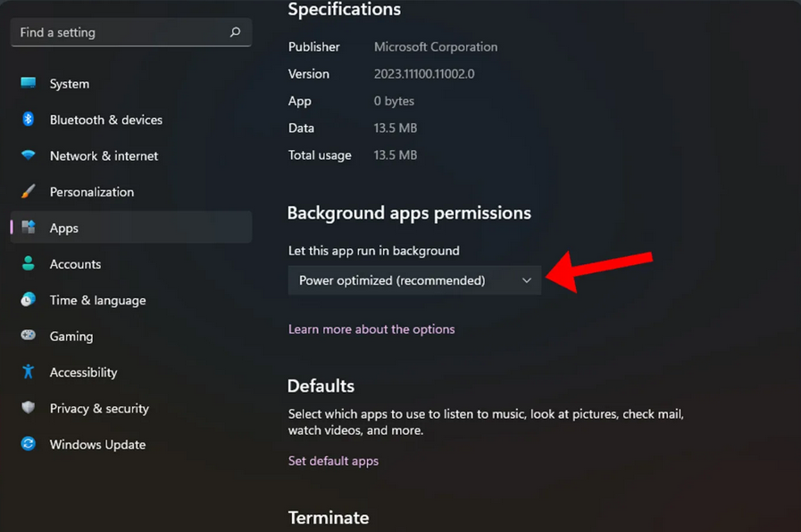Open Bluetooth & devices settings page
801x532 pixels.
pos(105,120)
